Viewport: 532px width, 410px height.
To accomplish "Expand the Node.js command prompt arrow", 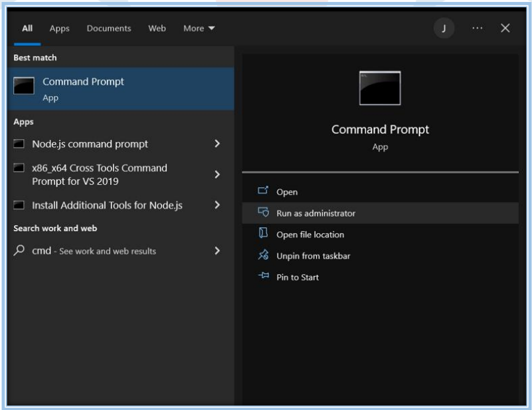I will click(217, 144).
